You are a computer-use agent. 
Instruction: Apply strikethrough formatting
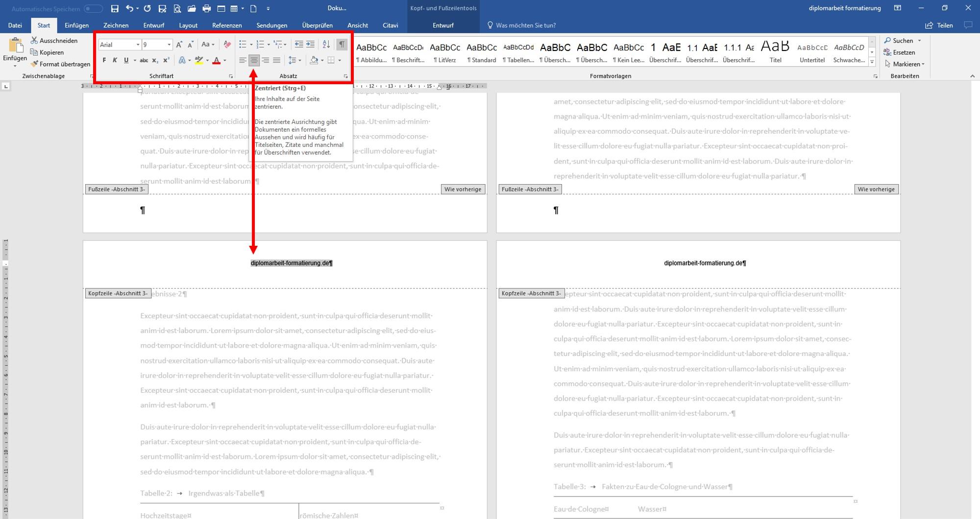tap(144, 60)
